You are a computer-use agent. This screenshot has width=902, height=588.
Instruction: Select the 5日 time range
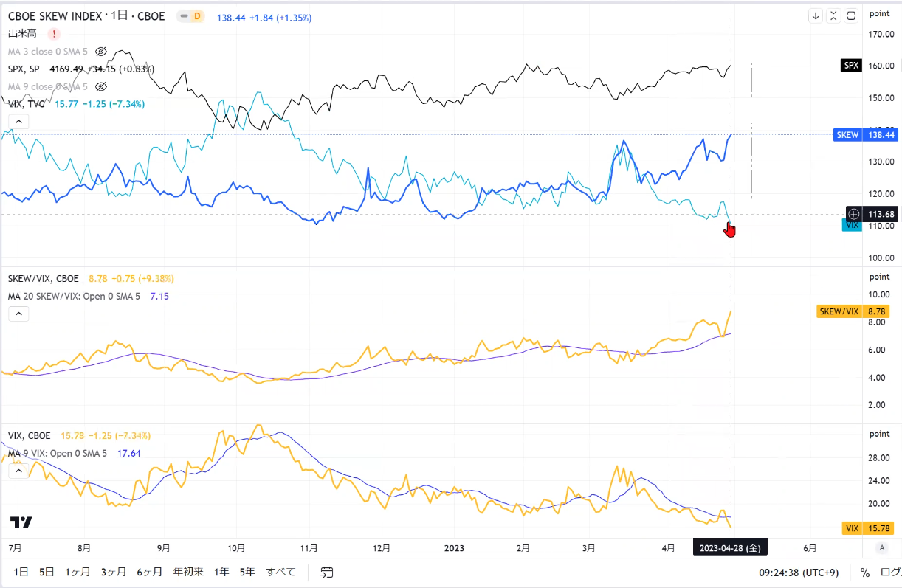click(x=47, y=572)
